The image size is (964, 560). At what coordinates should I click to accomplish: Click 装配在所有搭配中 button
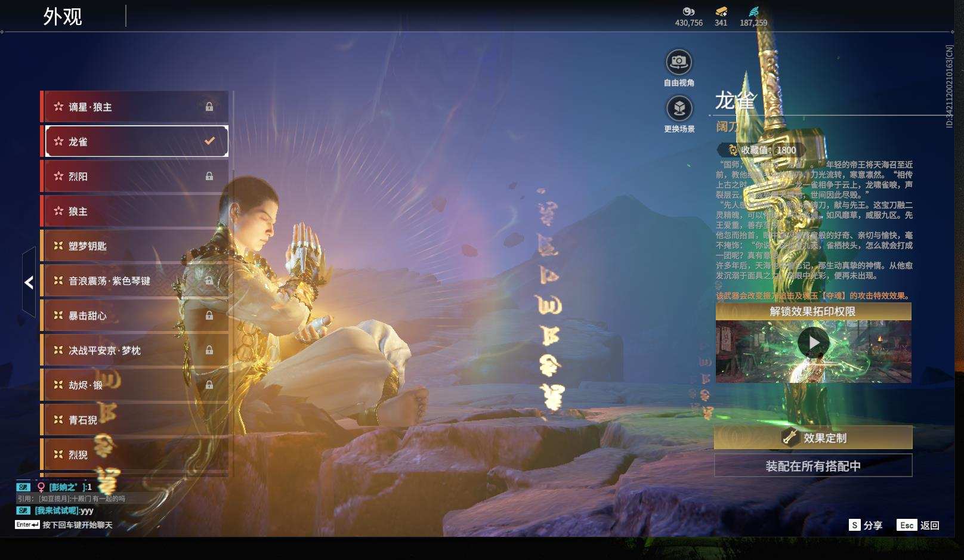813,466
